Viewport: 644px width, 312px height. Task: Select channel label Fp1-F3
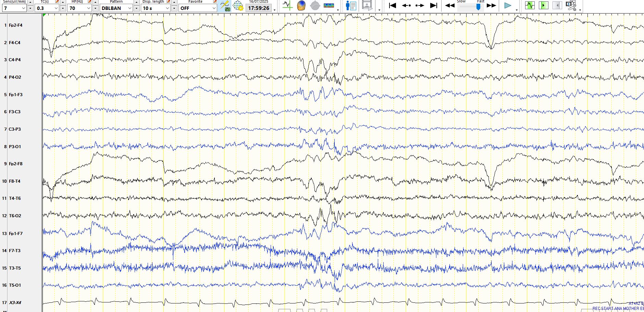tap(16, 95)
